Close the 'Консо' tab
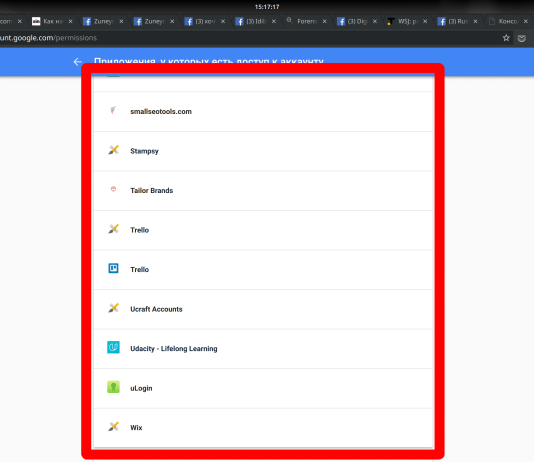The image size is (534, 462). tap(526, 21)
